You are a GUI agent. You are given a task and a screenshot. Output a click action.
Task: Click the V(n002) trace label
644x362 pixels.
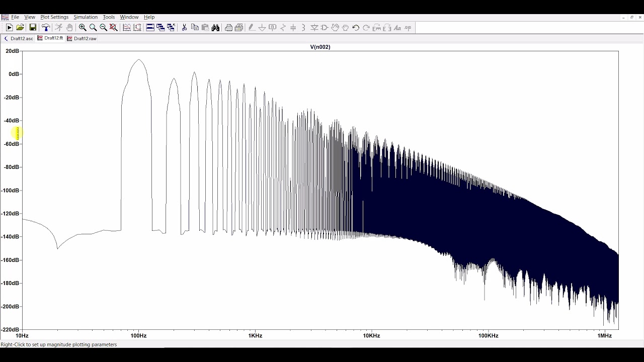pos(320,47)
